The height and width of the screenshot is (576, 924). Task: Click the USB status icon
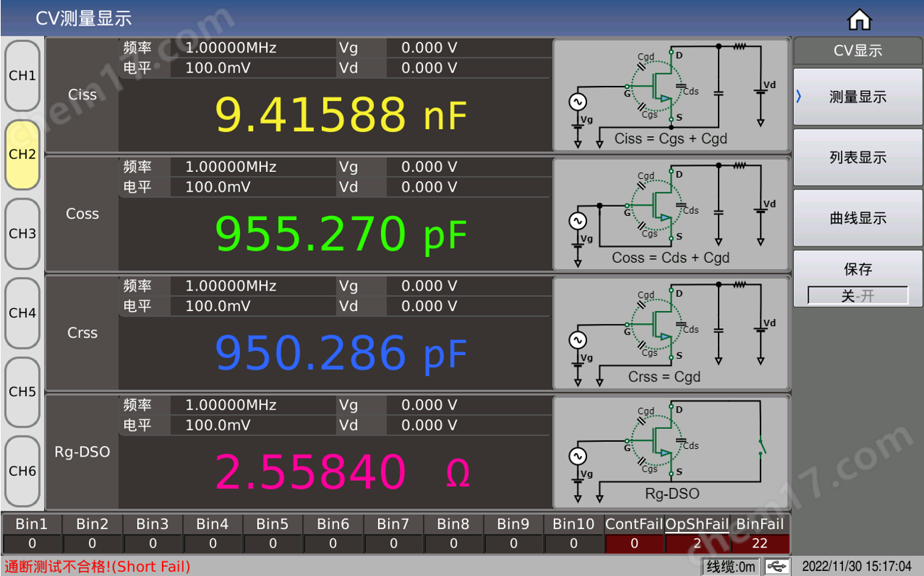tap(778, 566)
